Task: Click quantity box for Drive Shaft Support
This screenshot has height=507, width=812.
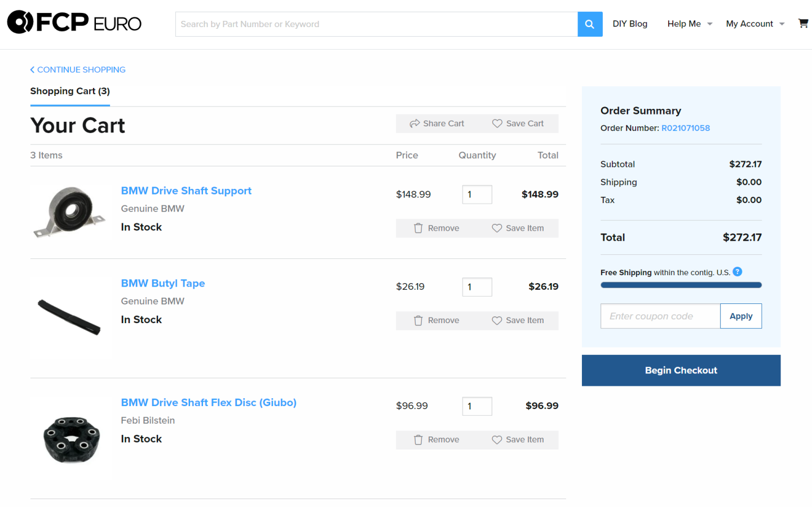Action: pyautogui.click(x=477, y=195)
